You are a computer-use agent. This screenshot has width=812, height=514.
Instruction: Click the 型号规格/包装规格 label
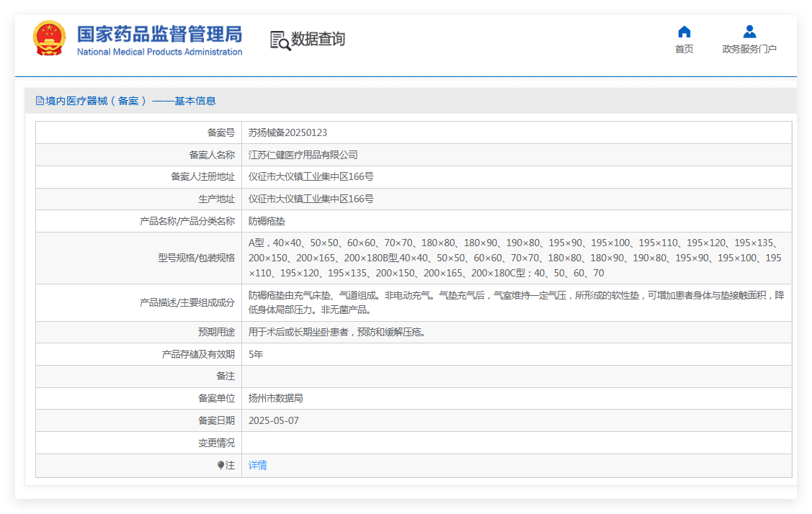196,258
